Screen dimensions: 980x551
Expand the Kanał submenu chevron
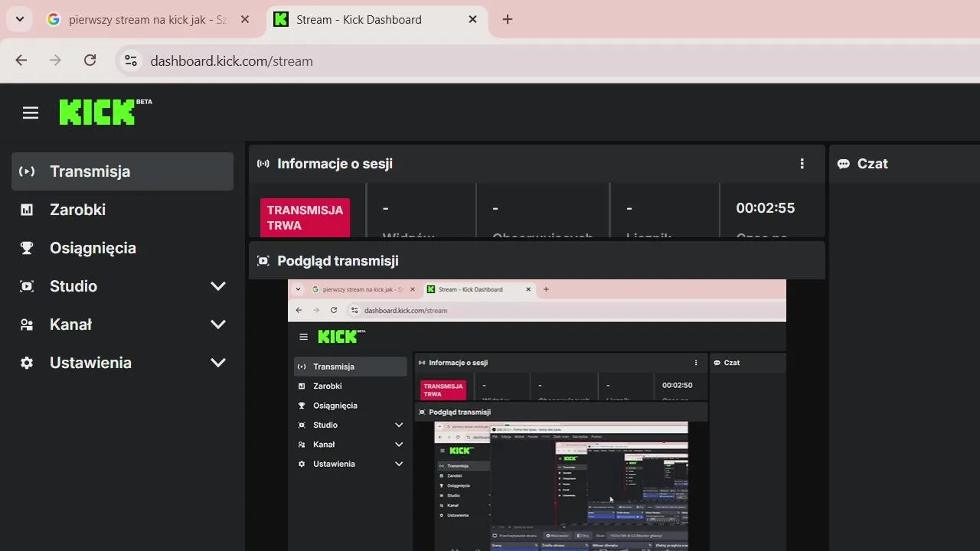(x=218, y=324)
